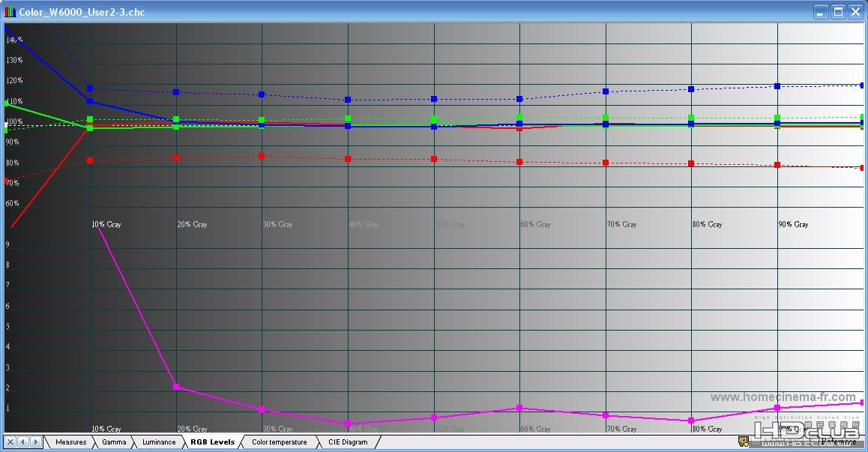Select the magenta delta point at 20% Gray
Screen dimensions: 868x452
[x=176, y=387]
